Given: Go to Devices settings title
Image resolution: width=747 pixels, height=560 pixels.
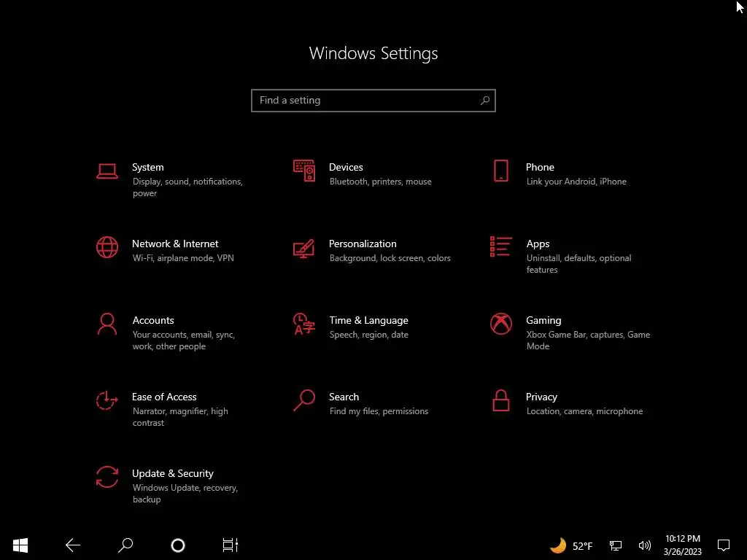Looking at the screenshot, I should 346,167.
